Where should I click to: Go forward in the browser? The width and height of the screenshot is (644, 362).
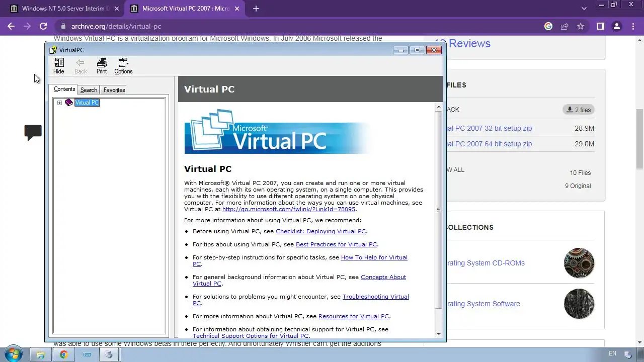pos(27,26)
